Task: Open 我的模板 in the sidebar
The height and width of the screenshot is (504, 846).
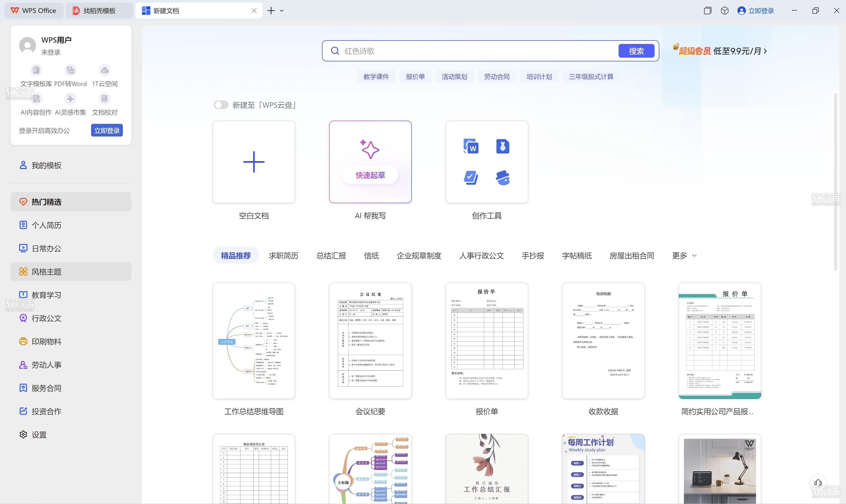Action: (x=71, y=165)
